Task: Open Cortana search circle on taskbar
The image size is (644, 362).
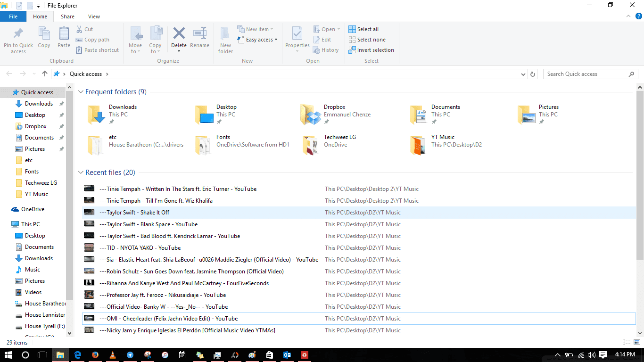Action: click(x=25, y=354)
